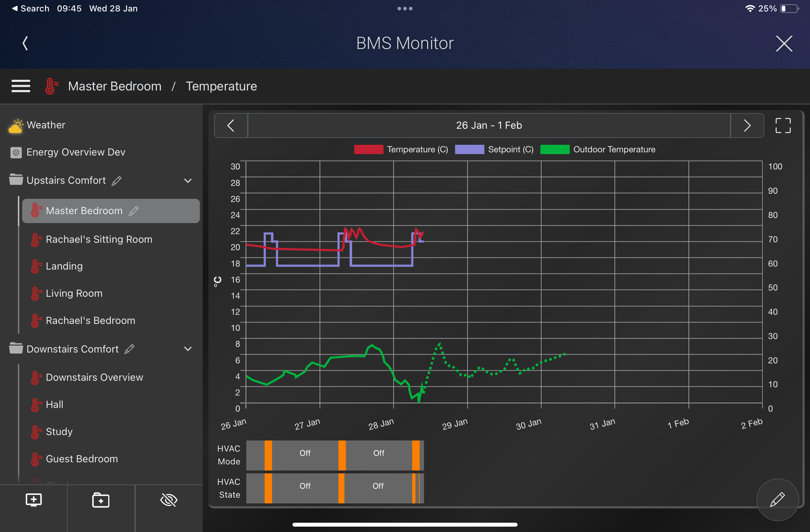Go to next week with right arrow
Image resolution: width=810 pixels, height=532 pixels.
point(747,125)
